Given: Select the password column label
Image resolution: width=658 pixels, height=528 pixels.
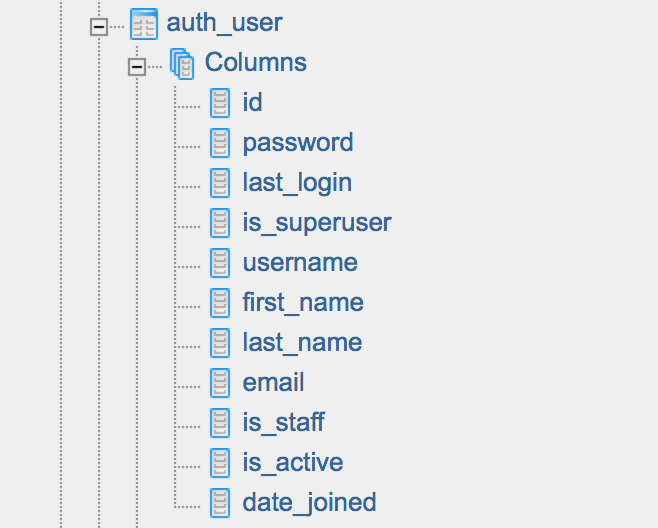Looking at the screenshot, I should click(x=298, y=144).
